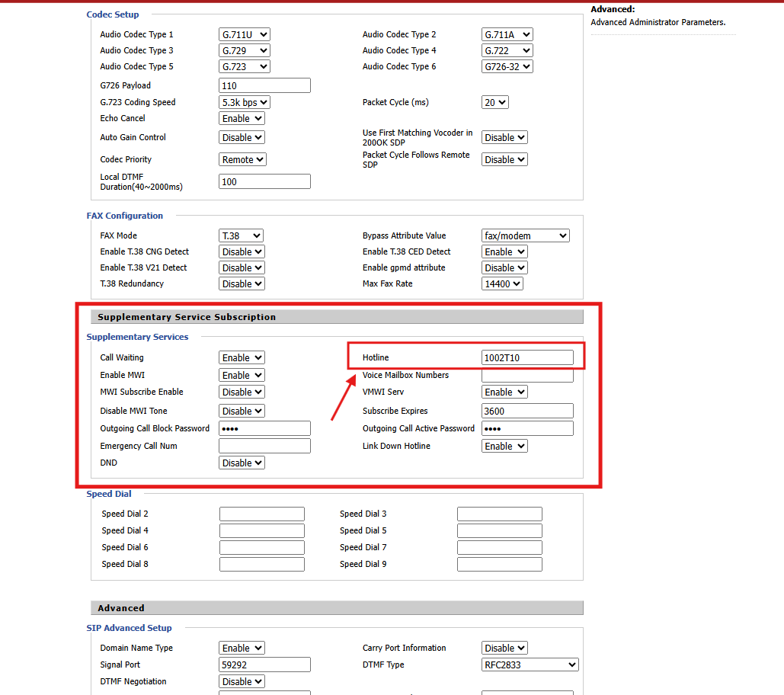
Task: Open the DND dropdown
Action: (242, 463)
